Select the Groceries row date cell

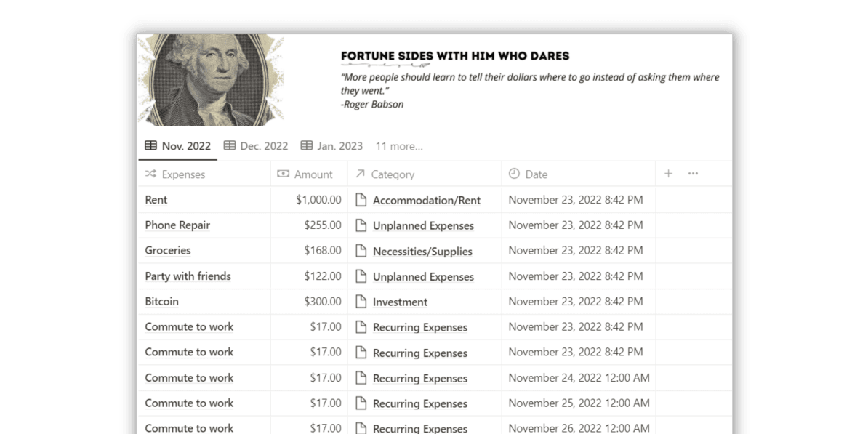click(579, 251)
